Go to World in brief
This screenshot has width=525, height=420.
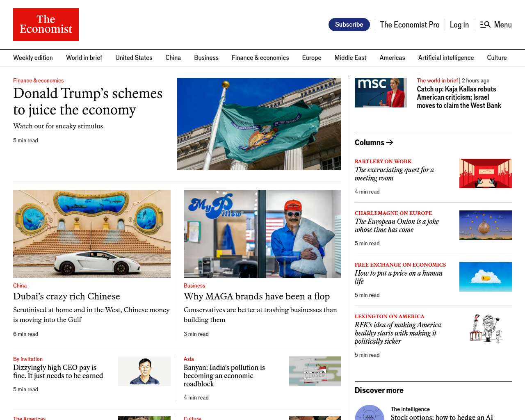84,58
